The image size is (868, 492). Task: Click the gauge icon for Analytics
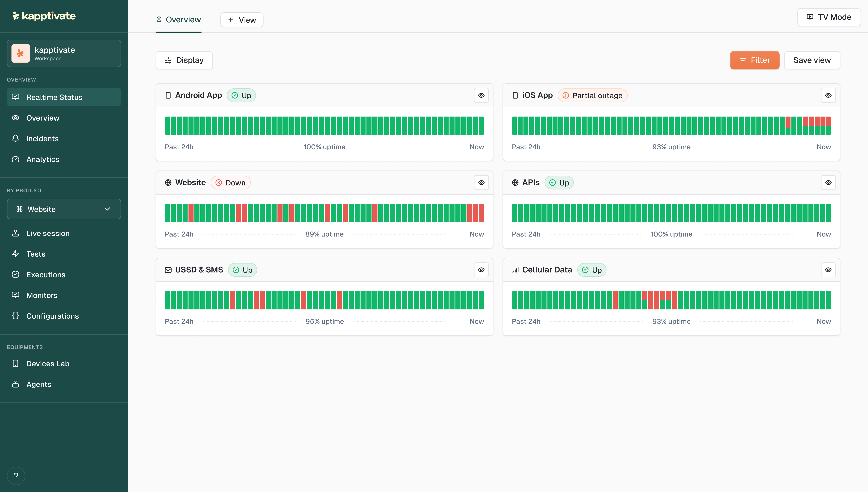click(15, 159)
